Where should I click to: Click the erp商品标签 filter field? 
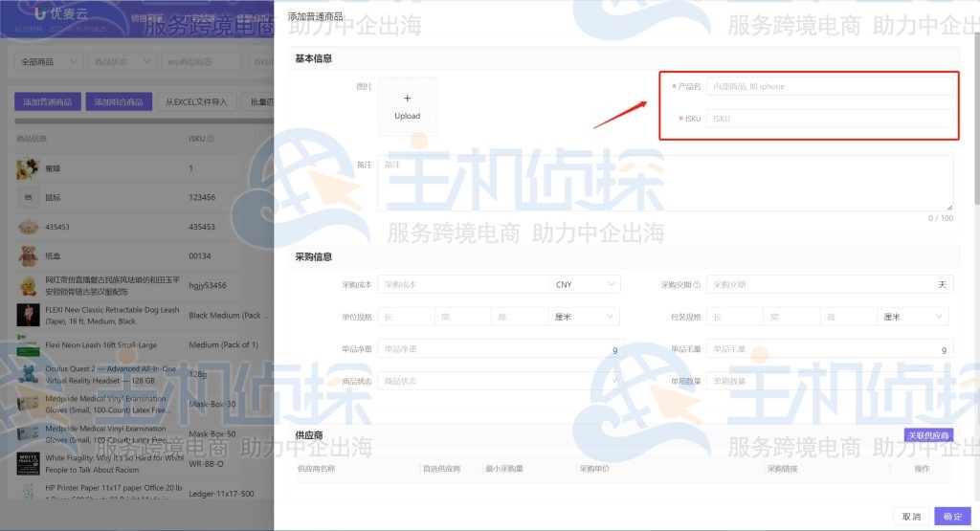pos(201,62)
